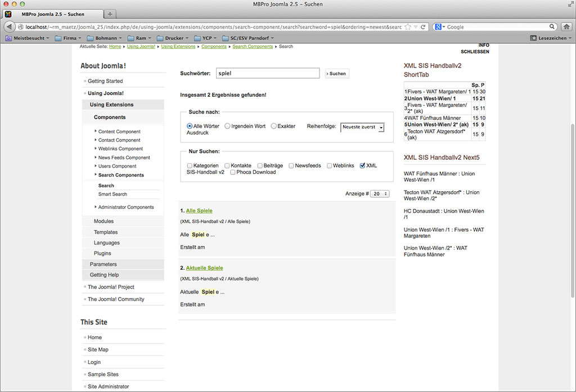The width and height of the screenshot is (576, 392).
Task: Open the Ram bookmark folder
Action: [x=139, y=38]
